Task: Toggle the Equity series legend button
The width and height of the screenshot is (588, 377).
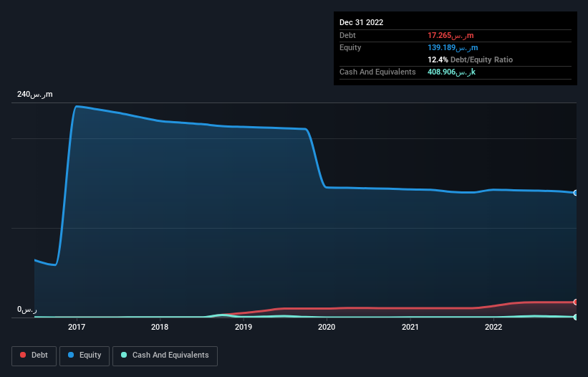Action: coord(85,355)
